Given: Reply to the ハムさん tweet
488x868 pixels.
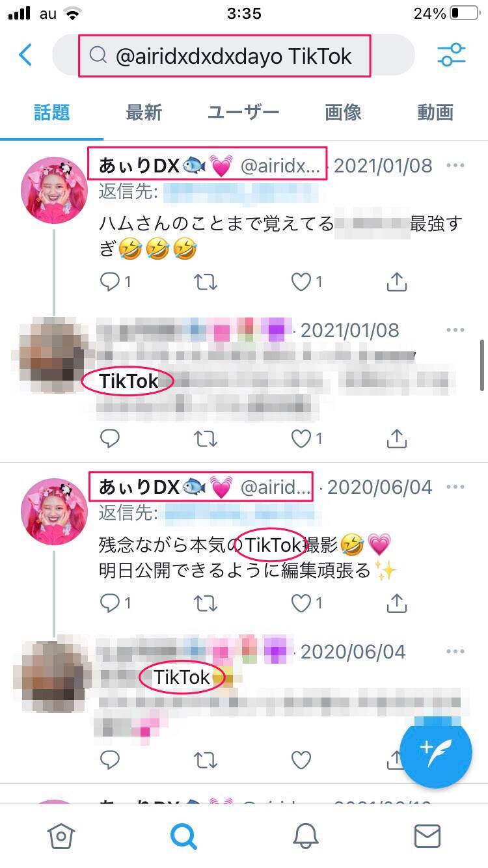Looking at the screenshot, I should point(110,282).
